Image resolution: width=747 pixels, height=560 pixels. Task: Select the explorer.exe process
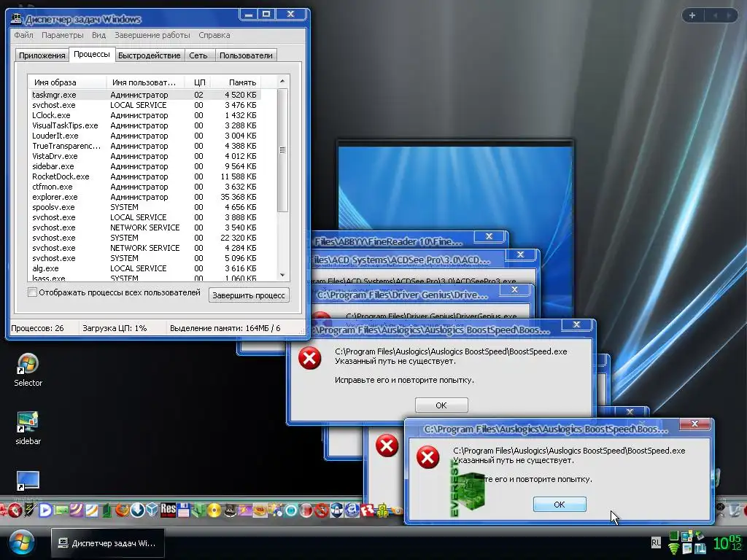point(145,197)
